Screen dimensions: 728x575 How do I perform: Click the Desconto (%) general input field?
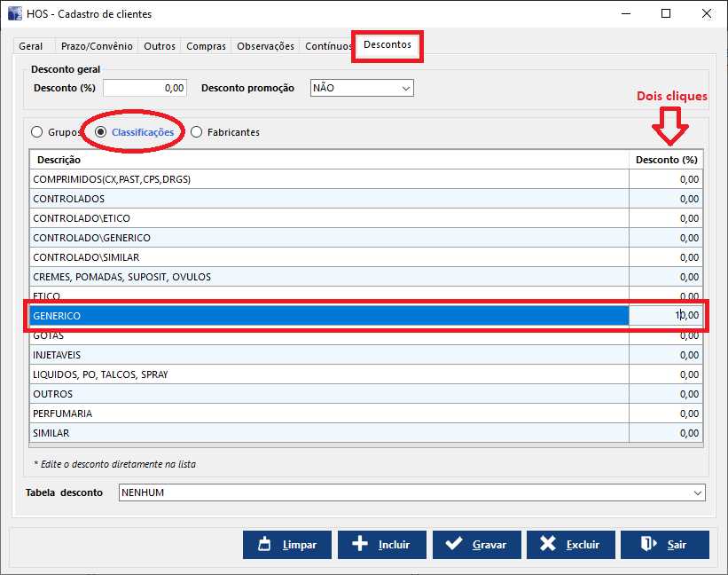145,88
